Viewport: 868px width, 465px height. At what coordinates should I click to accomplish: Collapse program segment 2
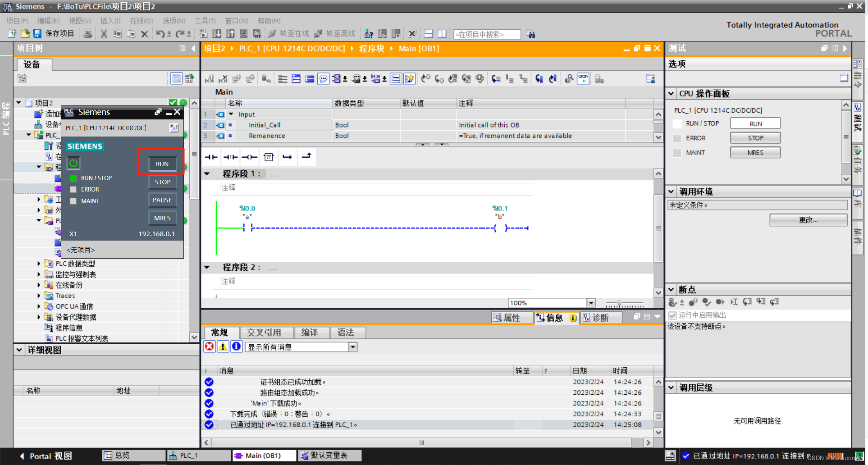click(x=207, y=268)
